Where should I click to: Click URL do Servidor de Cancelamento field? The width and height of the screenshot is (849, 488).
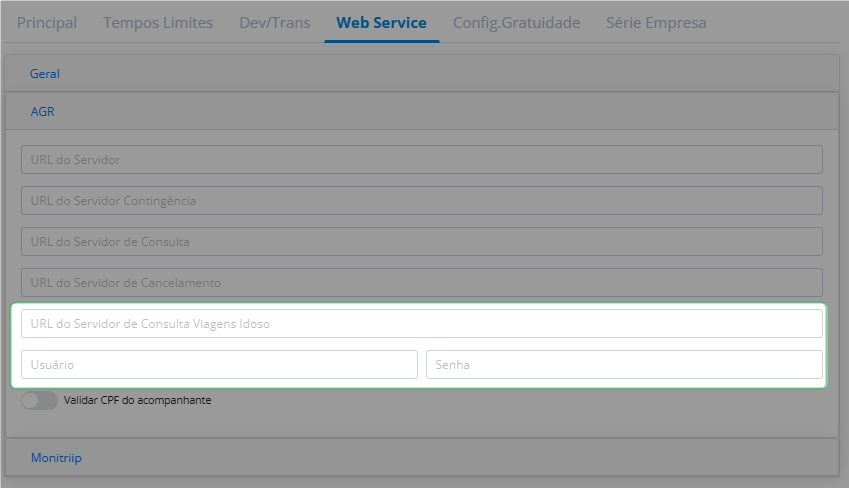click(x=422, y=283)
